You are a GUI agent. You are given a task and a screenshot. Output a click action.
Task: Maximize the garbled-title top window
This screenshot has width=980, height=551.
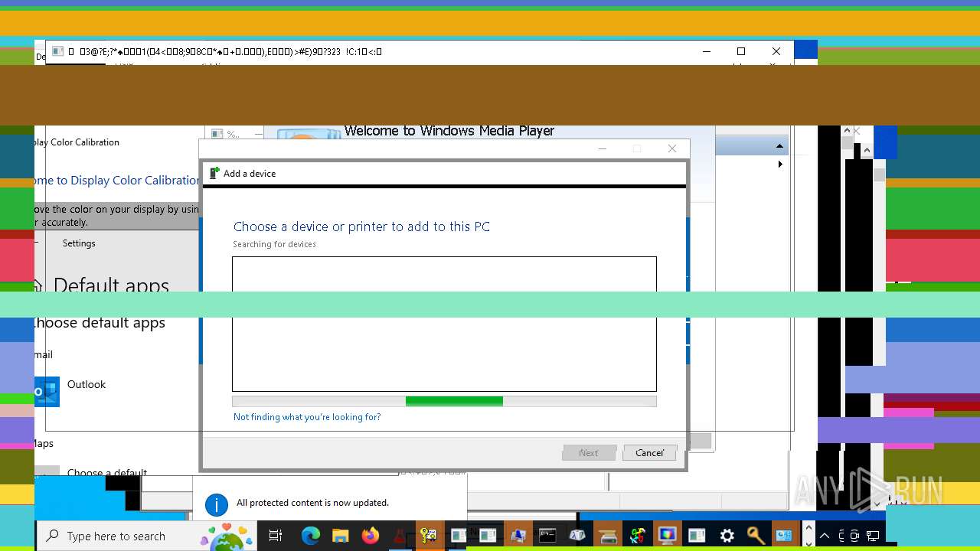(741, 51)
